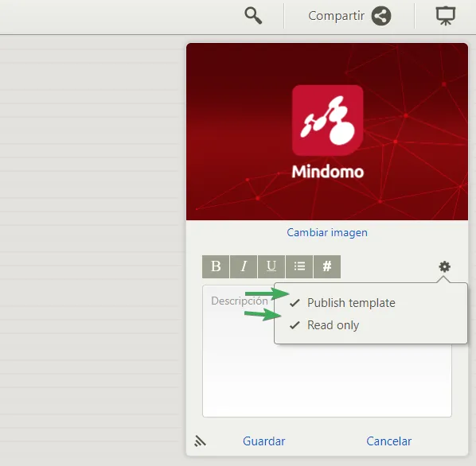Save changes with Guardar
Screen dimensions: 476x466
click(263, 441)
